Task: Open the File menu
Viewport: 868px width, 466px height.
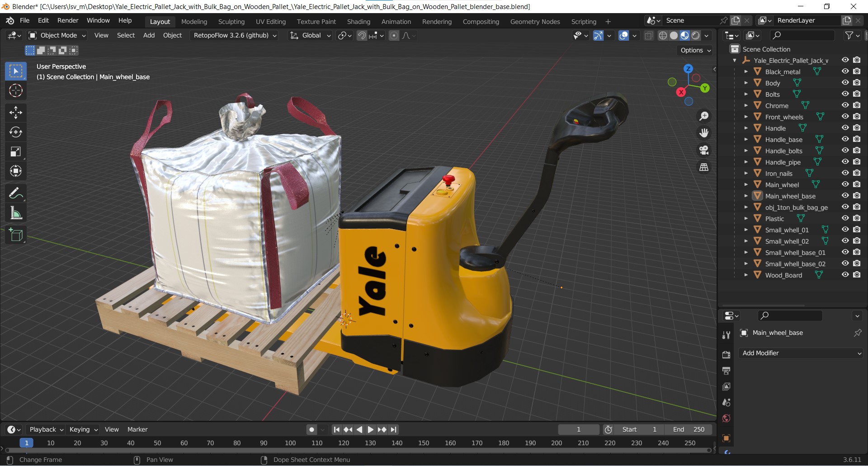Action: pyautogui.click(x=25, y=21)
